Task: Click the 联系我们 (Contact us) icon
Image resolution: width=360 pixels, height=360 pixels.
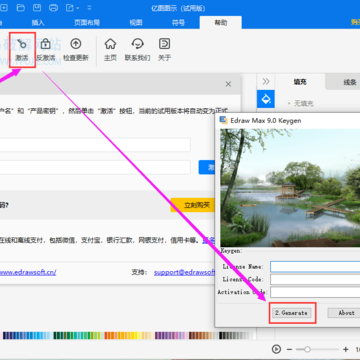Action: click(137, 44)
